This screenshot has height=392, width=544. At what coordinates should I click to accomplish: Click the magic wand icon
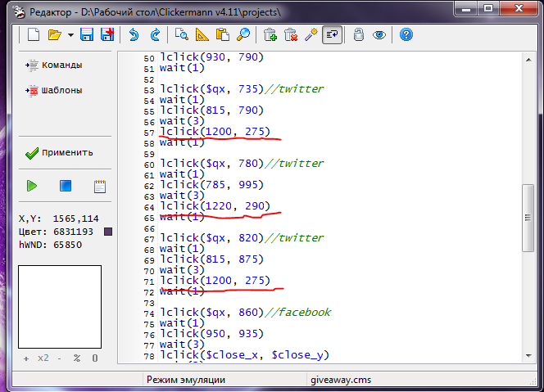click(x=311, y=35)
